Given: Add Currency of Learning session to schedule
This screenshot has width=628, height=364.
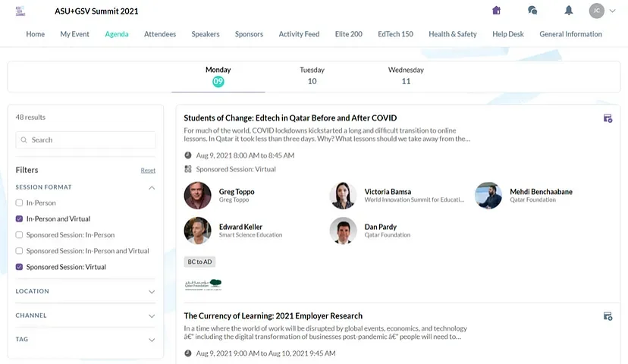Looking at the screenshot, I should [x=608, y=316].
